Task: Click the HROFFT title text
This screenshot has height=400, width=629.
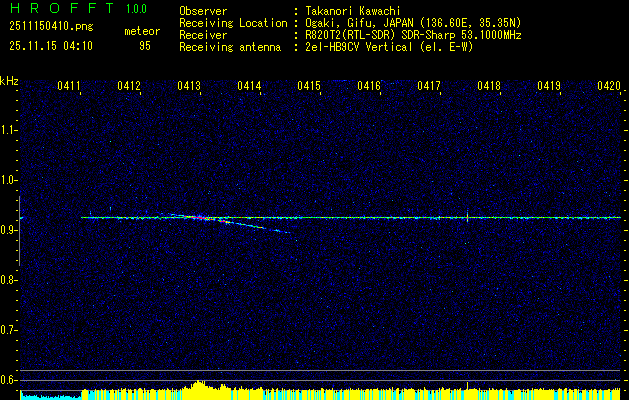Action: tap(57, 8)
